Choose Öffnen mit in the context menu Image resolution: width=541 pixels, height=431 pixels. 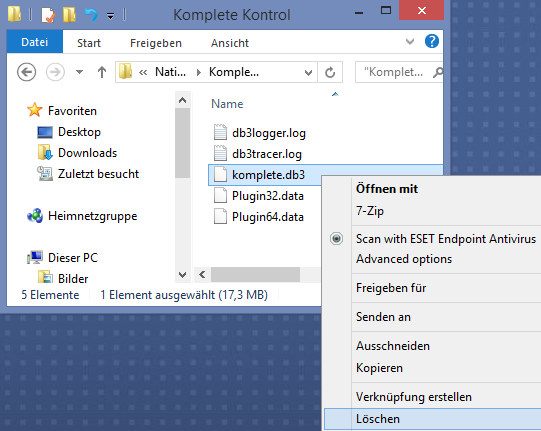pos(387,189)
